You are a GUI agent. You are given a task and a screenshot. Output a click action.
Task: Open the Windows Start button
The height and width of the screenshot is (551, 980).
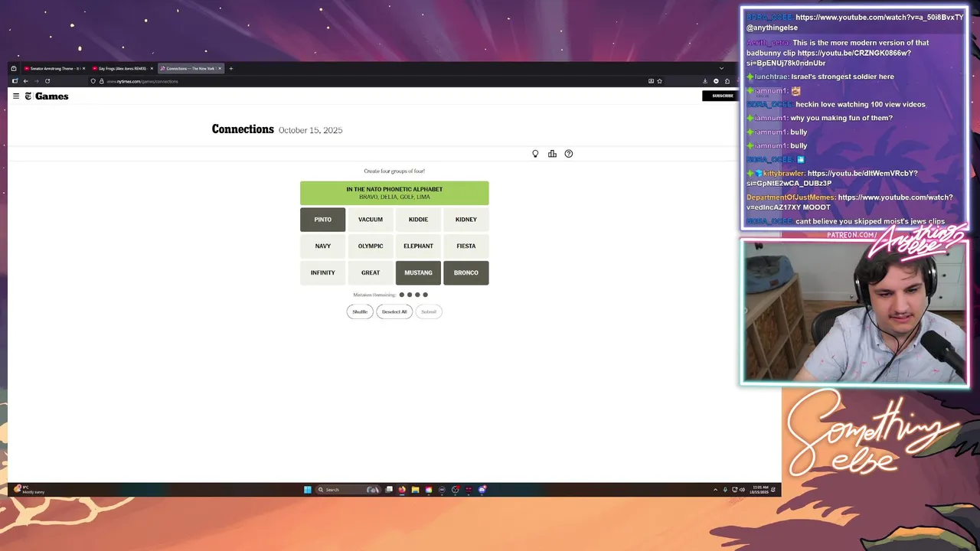[308, 490]
